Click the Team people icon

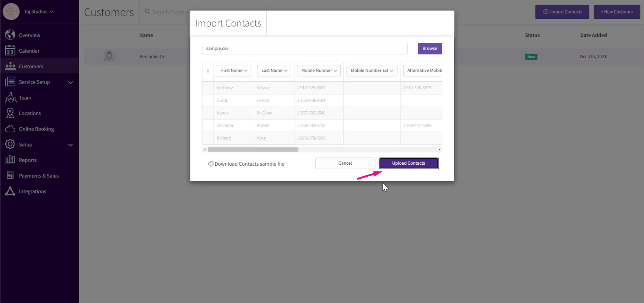tap(10, 97)
